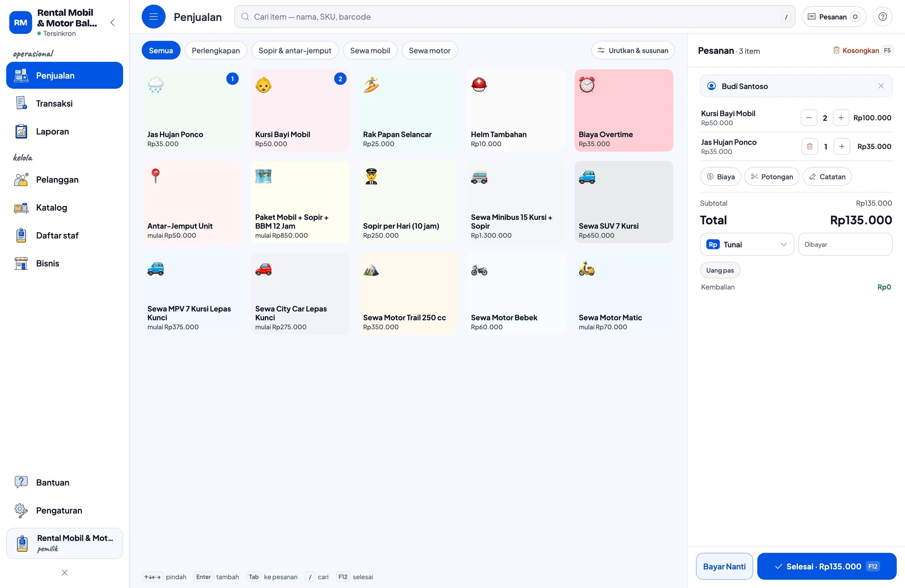Viewport: 905px width, 588px height.
Task: Decrease Kursi Bayi Mobil quantity
Action: click(809, 118)
